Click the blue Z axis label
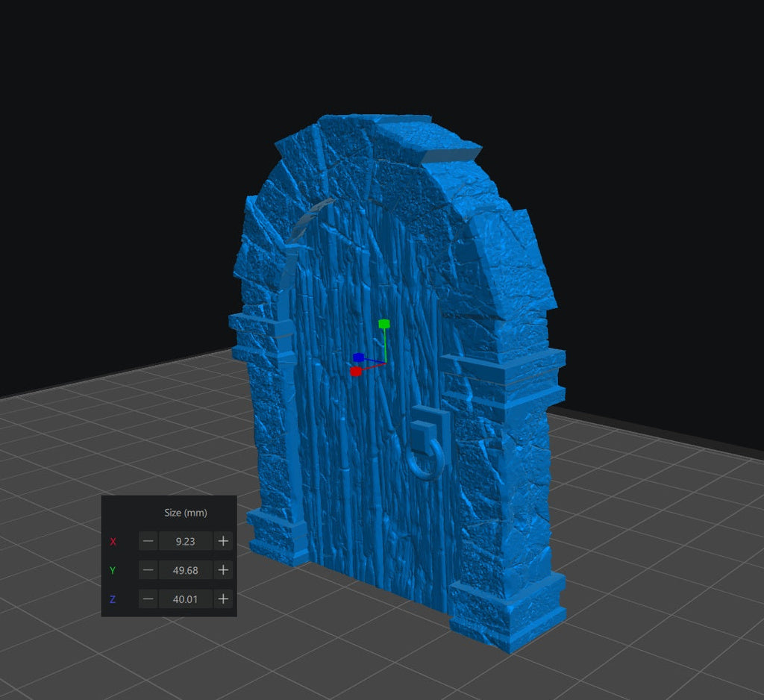 click(x=113, y=599)
